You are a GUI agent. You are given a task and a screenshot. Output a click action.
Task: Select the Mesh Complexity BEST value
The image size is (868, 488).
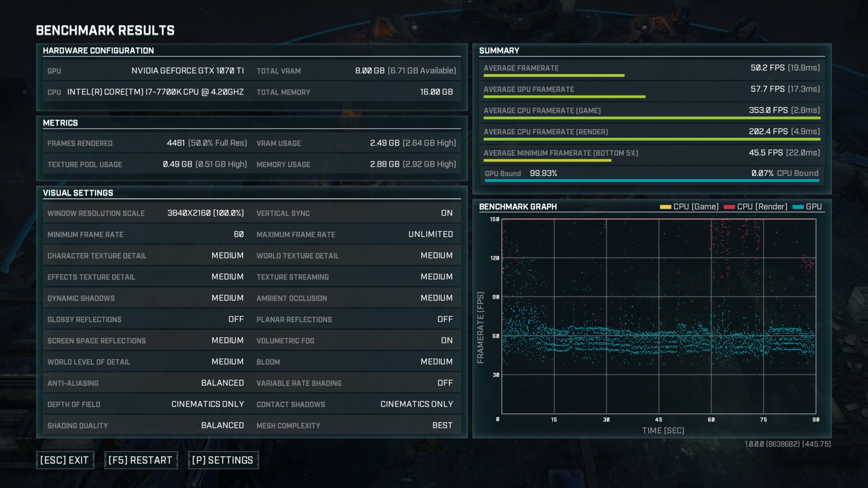point(442,426)
